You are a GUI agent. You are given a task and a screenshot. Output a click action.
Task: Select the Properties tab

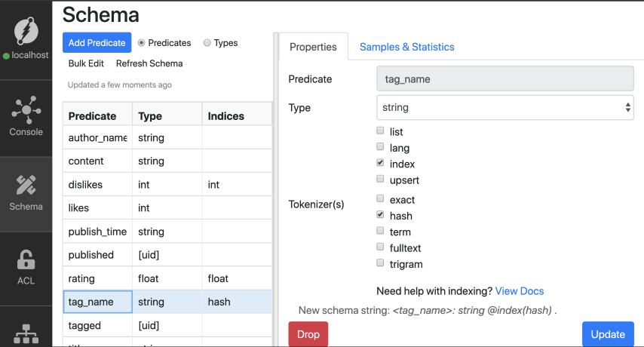click(313, 47)
